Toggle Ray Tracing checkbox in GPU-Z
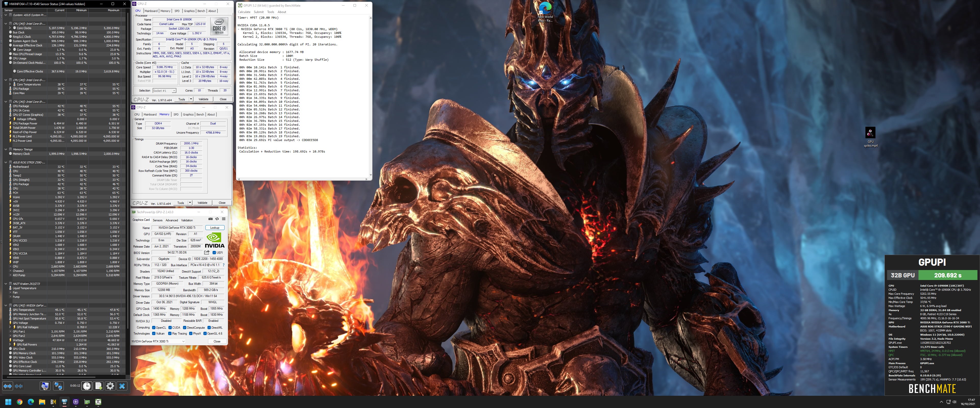 [x=170, y=334]
